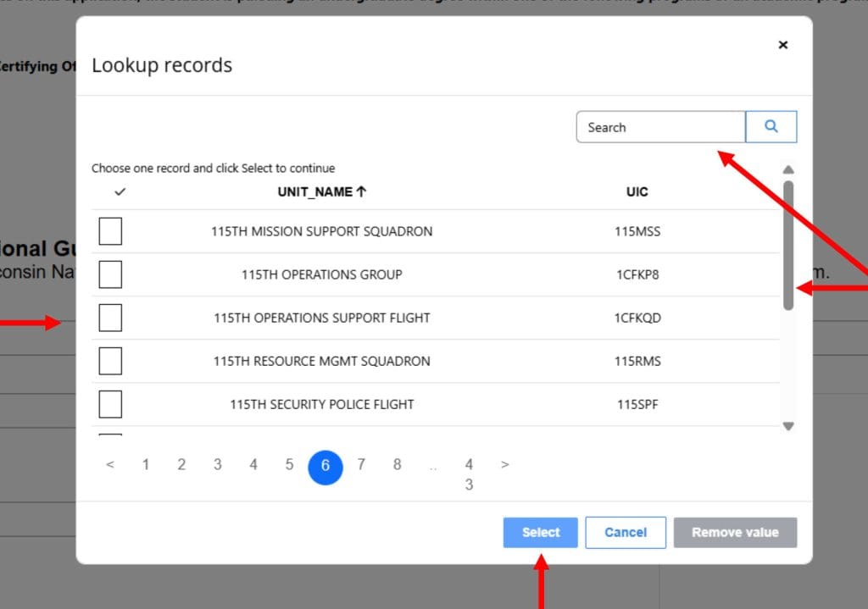Image resolution: width=868 pixels, height=609 pixels.
Task: Click the checkmark column header icon
Action: pyautogui.click(x=119, y=191)
